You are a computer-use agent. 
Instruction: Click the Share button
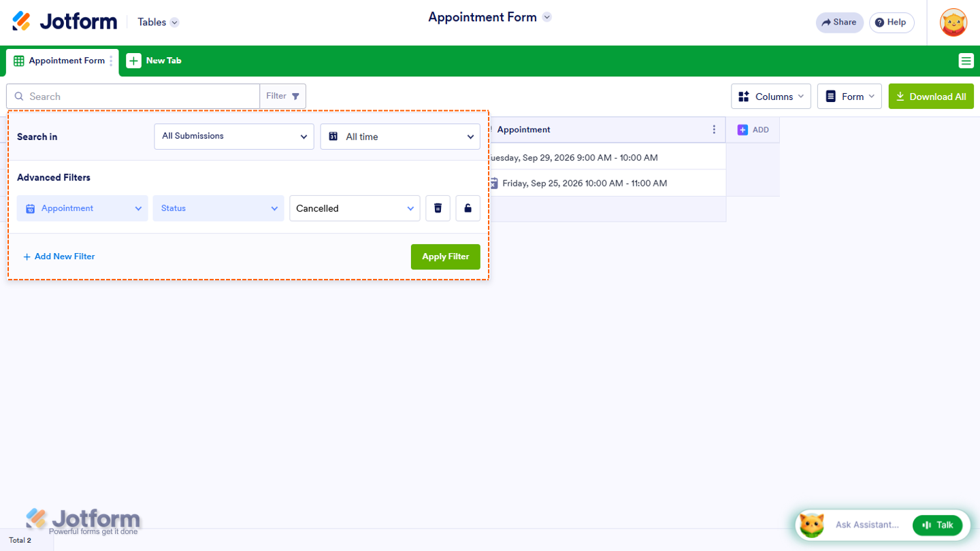(x=839, y=22)
